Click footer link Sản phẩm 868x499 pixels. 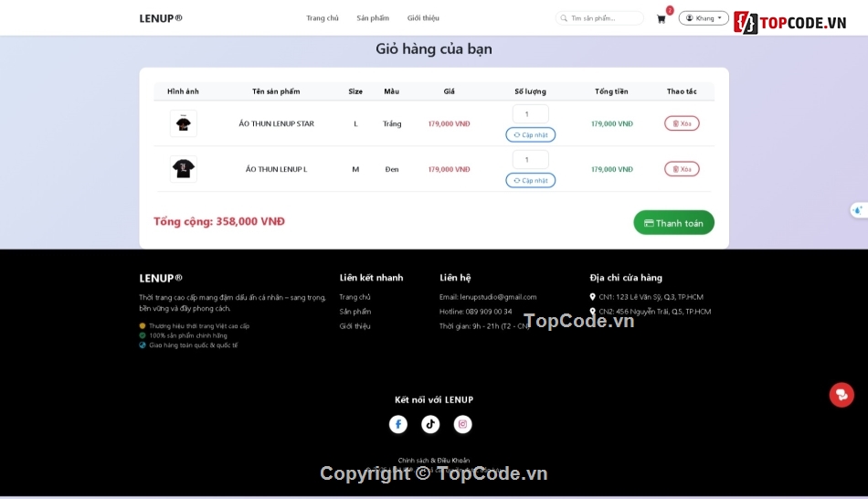pyautogui.click(x=355, y=312)
